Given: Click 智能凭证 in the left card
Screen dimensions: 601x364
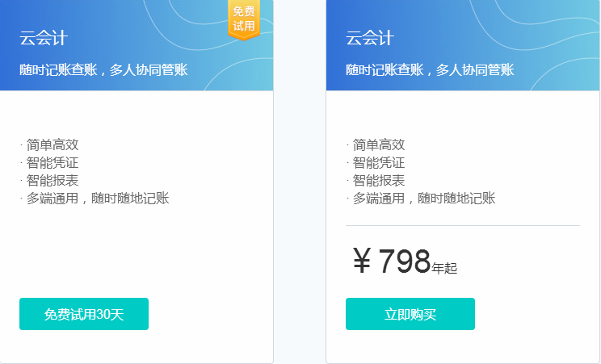Looking at the screenshot, I should (53, 162).
